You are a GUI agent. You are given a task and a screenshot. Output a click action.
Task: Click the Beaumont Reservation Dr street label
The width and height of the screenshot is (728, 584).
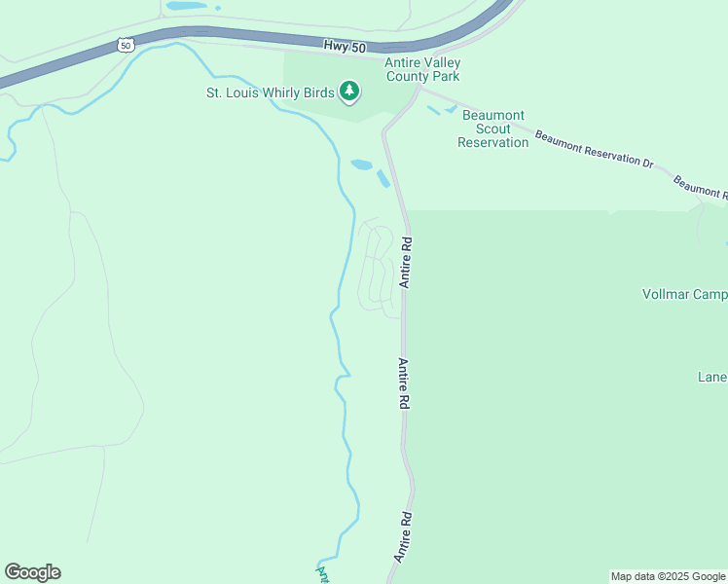coord(595,149)
